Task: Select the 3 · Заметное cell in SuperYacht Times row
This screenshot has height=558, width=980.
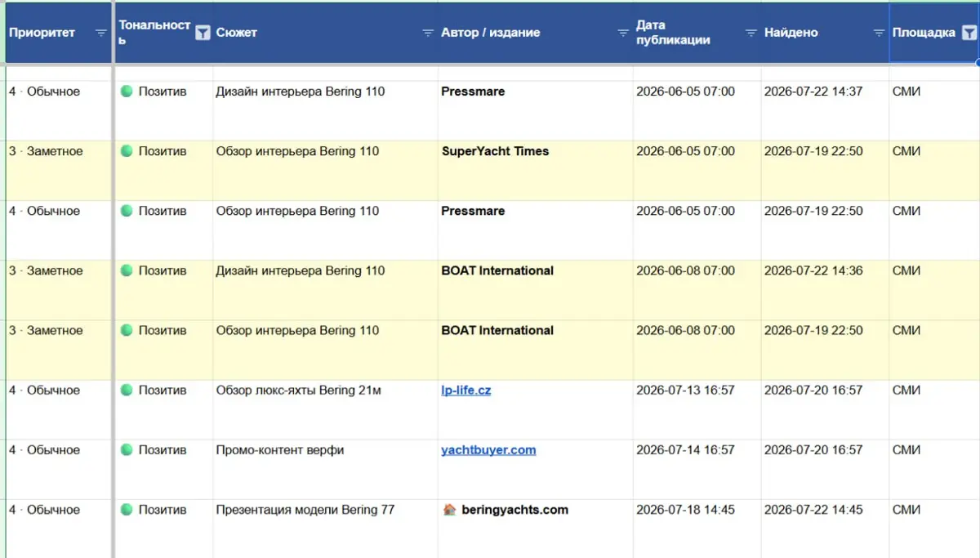Action: (x=58, y=171)
